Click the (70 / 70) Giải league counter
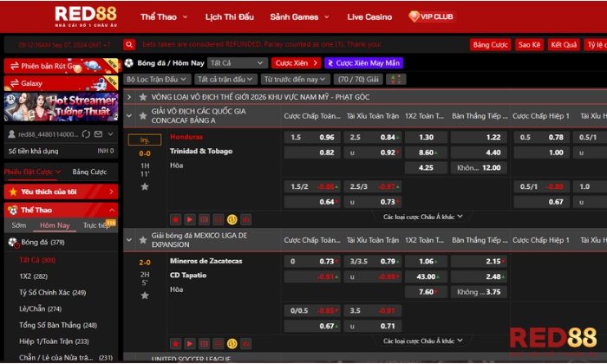The image size is (607, 364). tap(358, 79)
